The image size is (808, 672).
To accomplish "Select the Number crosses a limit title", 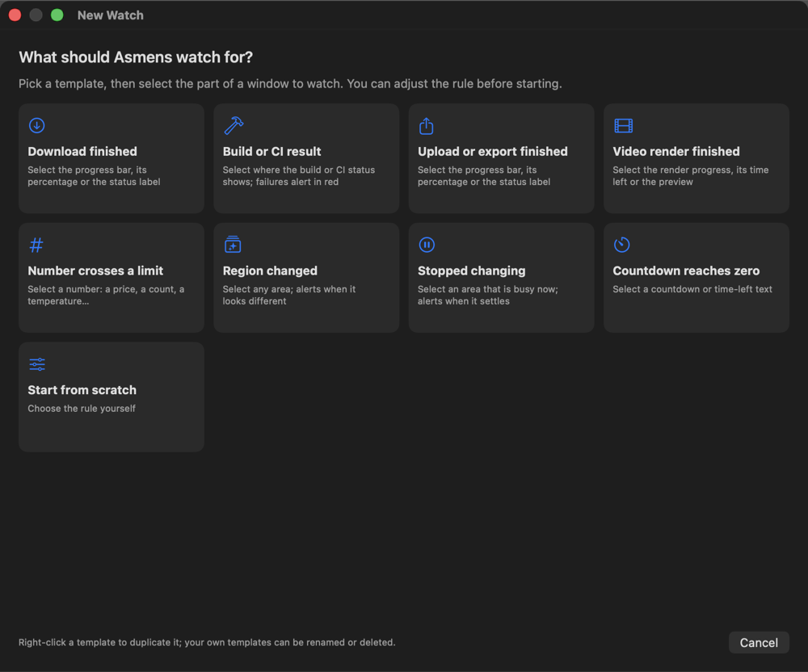I will pyautogui.click(x=95, y=271).
